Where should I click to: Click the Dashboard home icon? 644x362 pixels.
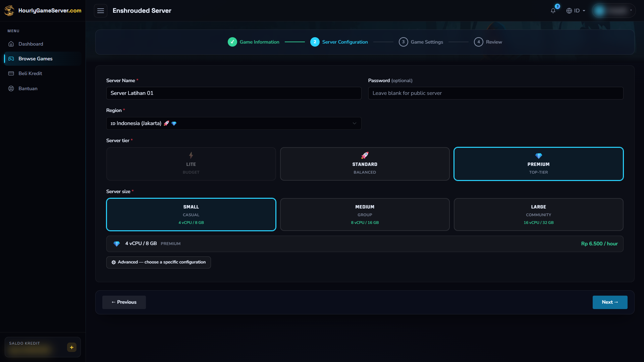click(11, 44)
